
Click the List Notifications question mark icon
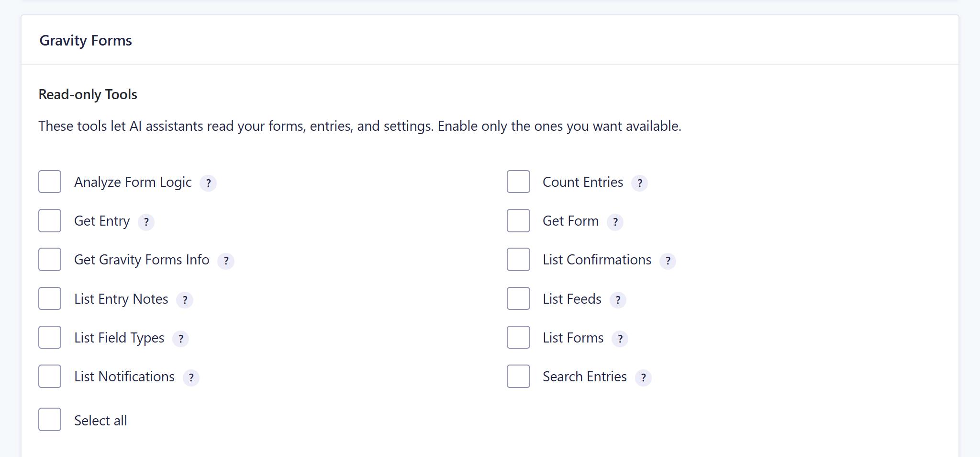(191, 377)
